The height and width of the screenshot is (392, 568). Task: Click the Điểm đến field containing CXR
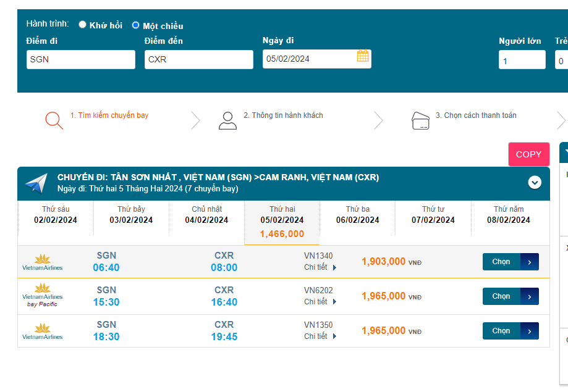pos(198,60)
